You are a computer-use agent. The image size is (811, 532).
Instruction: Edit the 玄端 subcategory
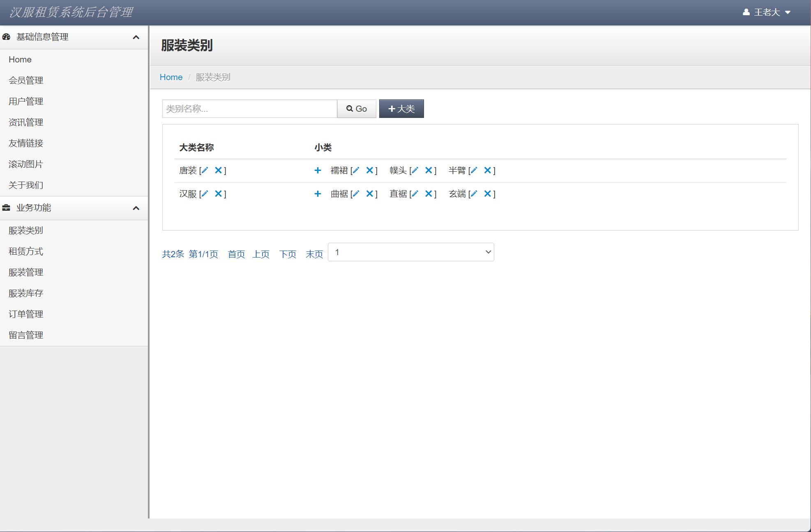click(x=474, y=193)
